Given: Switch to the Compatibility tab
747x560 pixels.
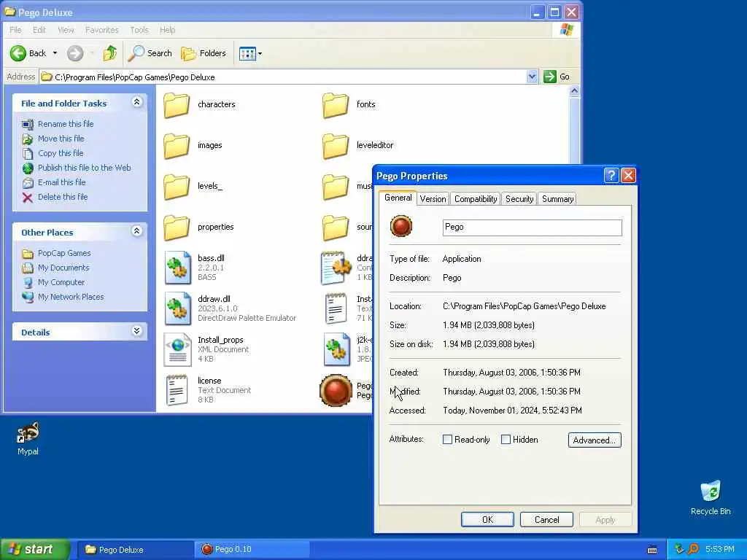Looking at the screenshot, I should coord(476,199).
